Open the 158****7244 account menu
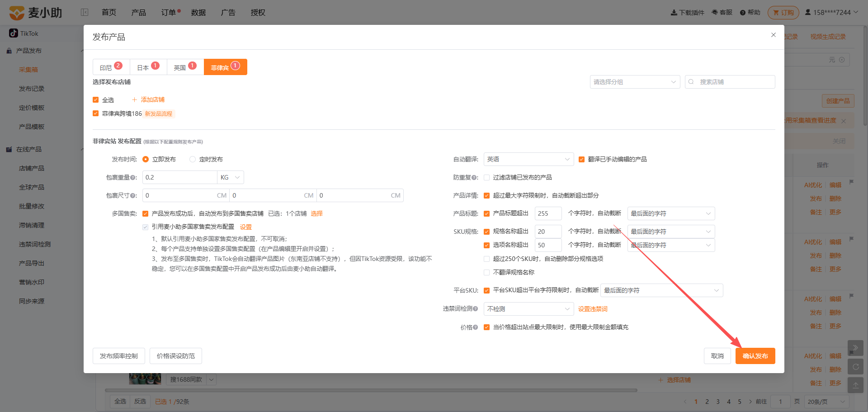This screenshot has height=412, width=868. (x=831, y=12)
